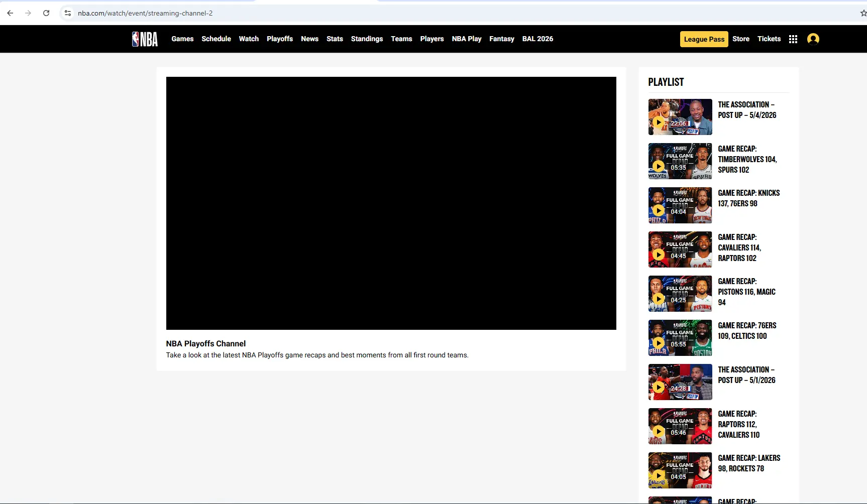Image resolution: width=867 pixels, height=504 pixels.
Task: Open title 'The Association – Post Up – 5/1/2026'
Action: pyautogui.click(x=746, y=374)
